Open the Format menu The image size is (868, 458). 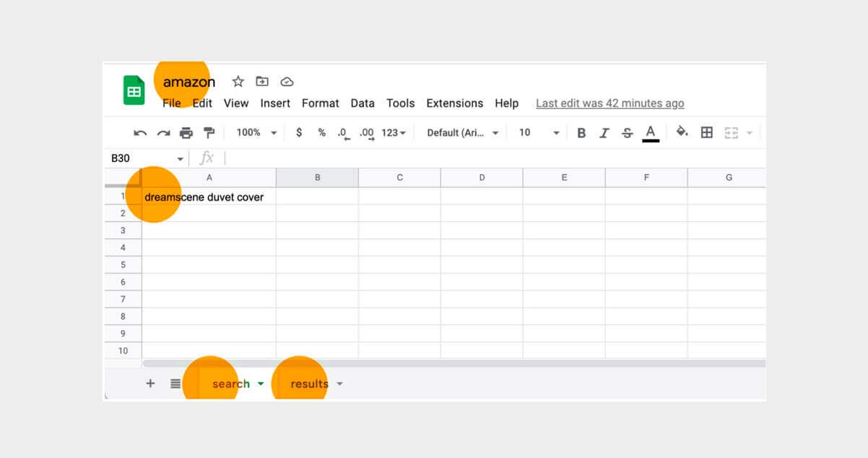(x=321, y=103)
